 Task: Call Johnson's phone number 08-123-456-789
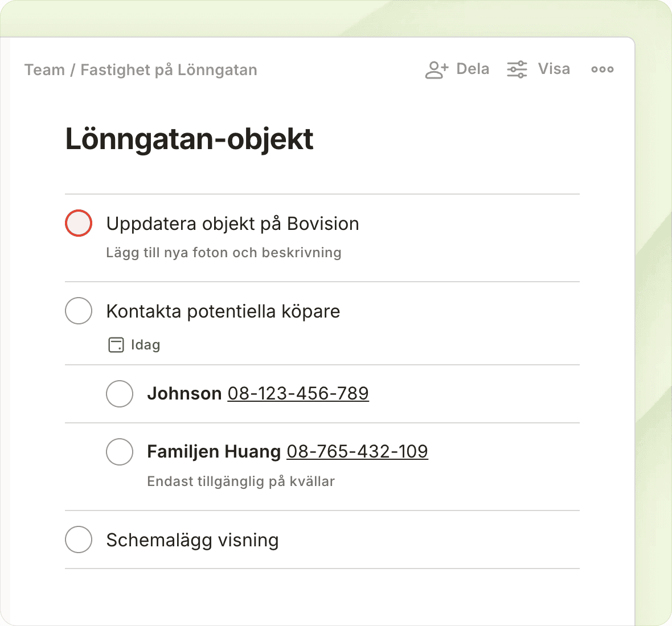tap(298, 393)
